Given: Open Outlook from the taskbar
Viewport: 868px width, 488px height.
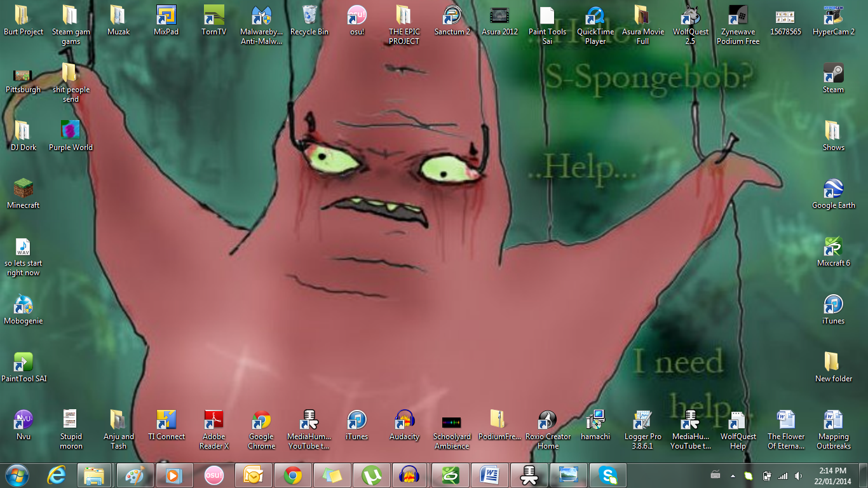Looking at the screenshot, I should [252, 475].
